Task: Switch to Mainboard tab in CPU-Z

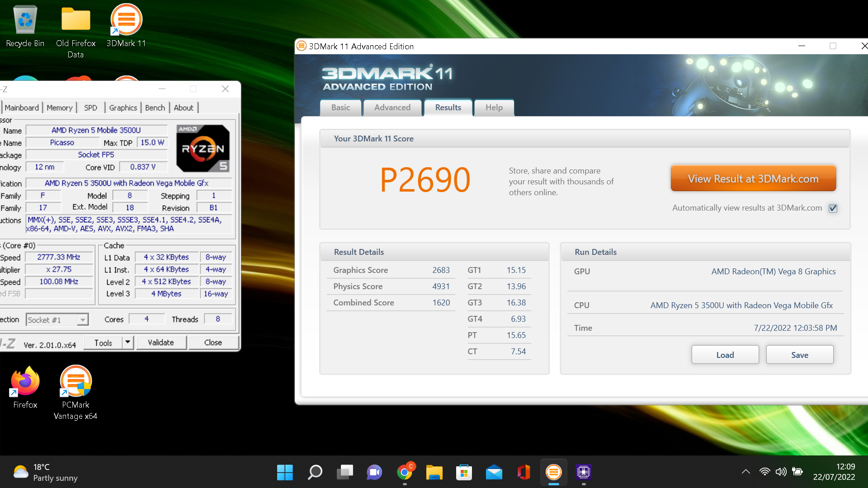Action: (22, 108)
